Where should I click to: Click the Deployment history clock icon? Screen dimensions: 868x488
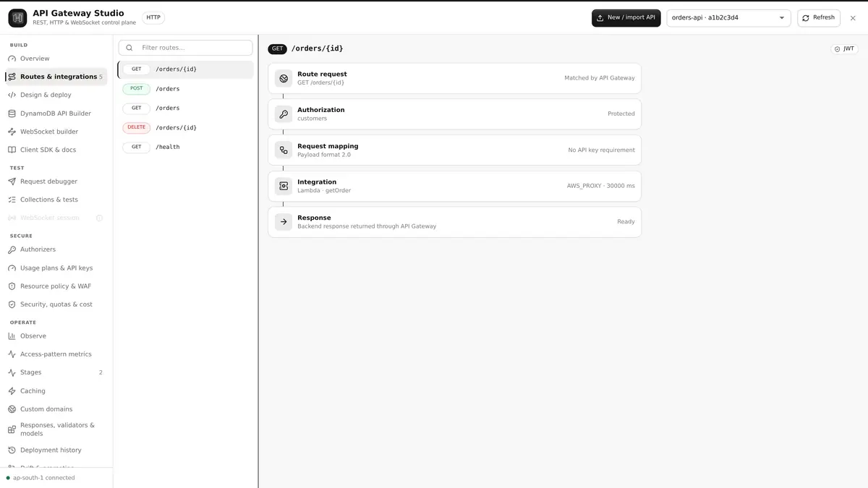tap(12, 450)
